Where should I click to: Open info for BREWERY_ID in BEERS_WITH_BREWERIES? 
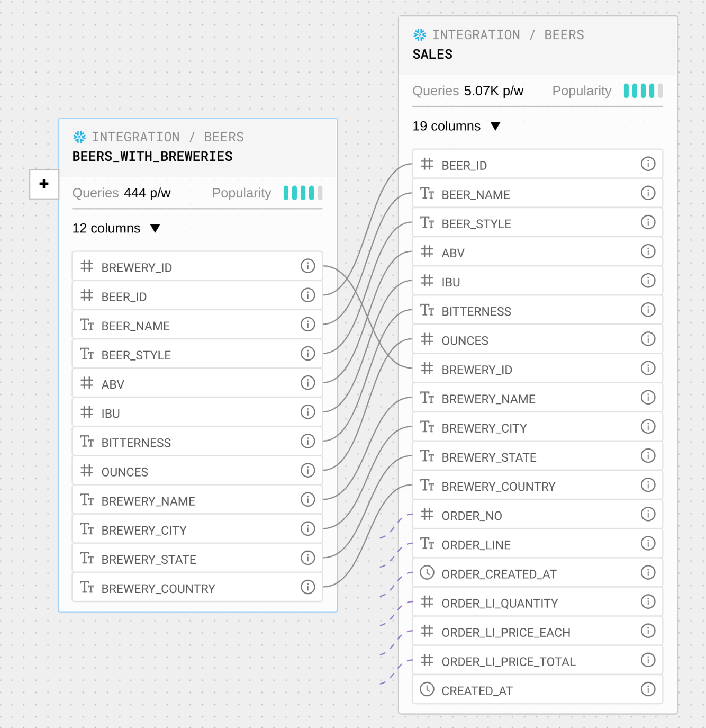click(307, 266)
